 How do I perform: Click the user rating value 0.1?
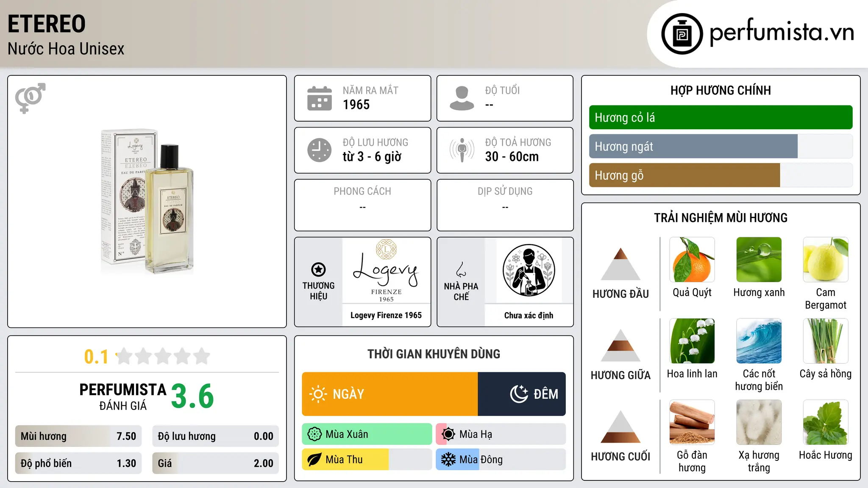tap(96, 357)
